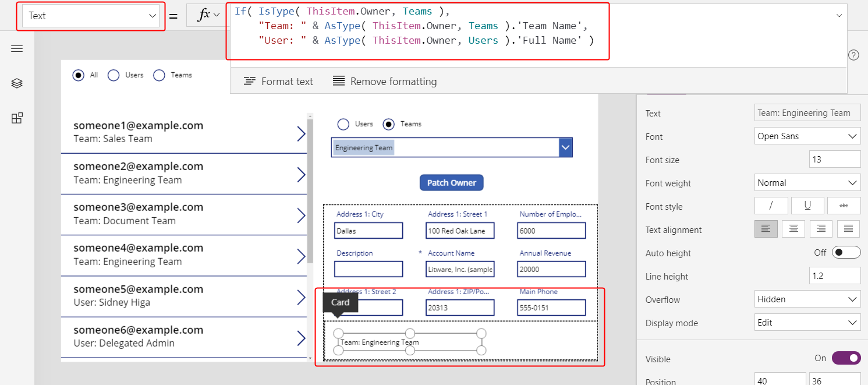
Task: Select justify text alignment icon
Action: [848, 229]
